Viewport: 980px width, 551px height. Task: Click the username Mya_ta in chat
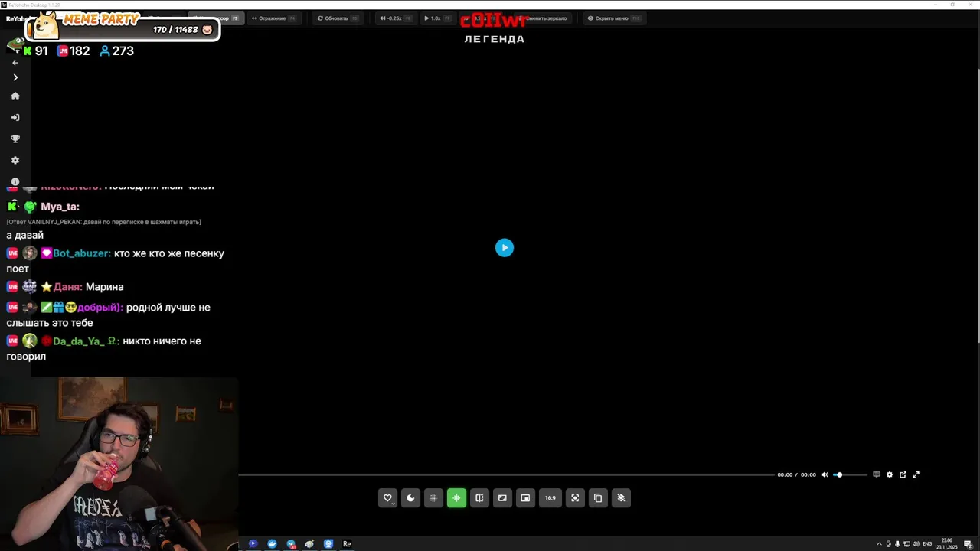[60, 207]
